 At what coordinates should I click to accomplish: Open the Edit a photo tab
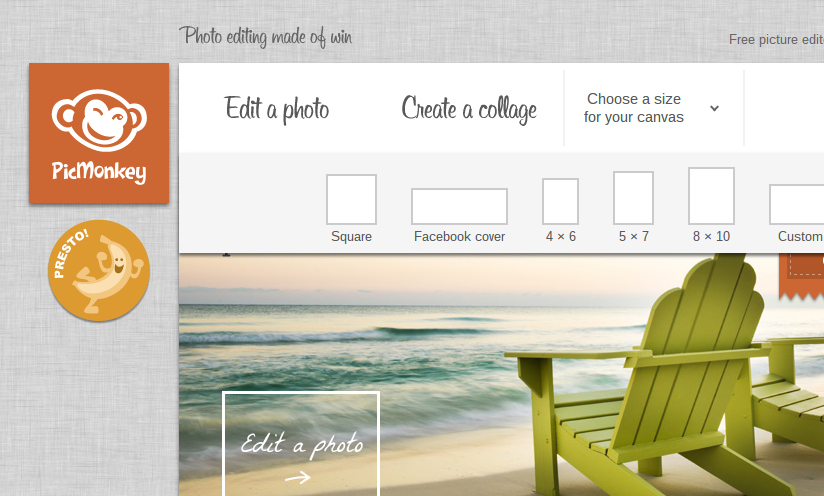pos(276,109)
